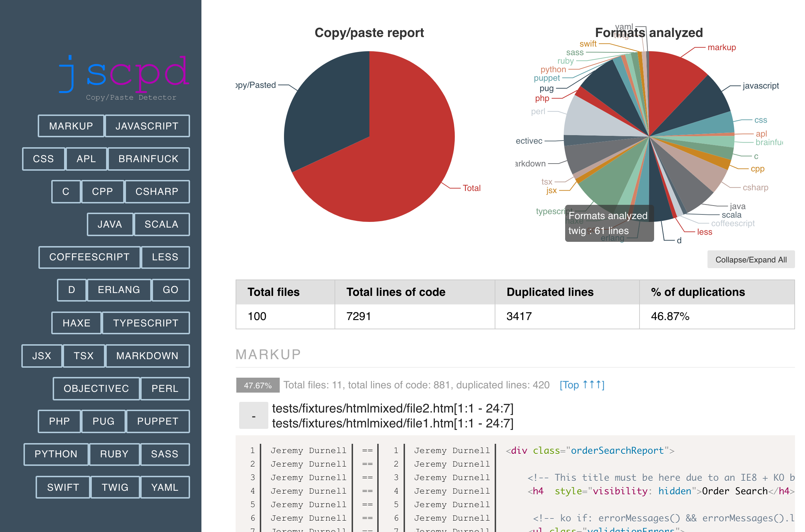Select the COFFEESCRIPT sidebar tag

click(89, 257)
